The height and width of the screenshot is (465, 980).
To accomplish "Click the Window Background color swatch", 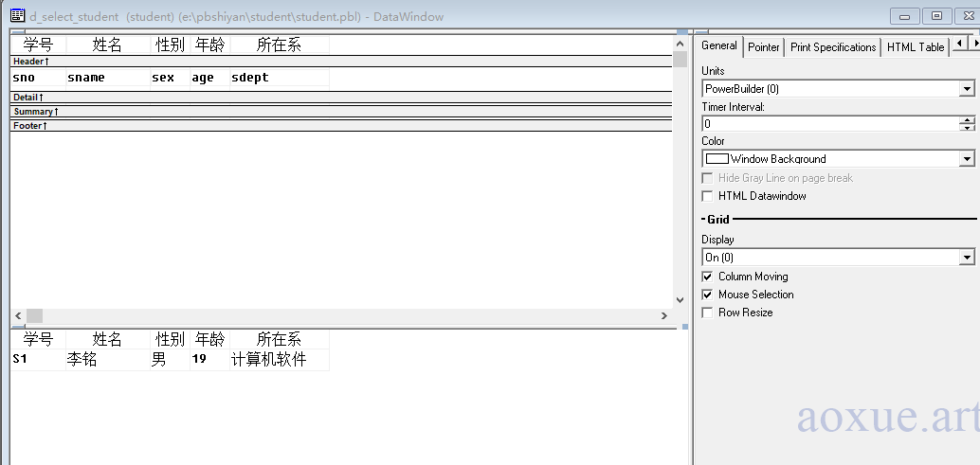I will point(717,158).
